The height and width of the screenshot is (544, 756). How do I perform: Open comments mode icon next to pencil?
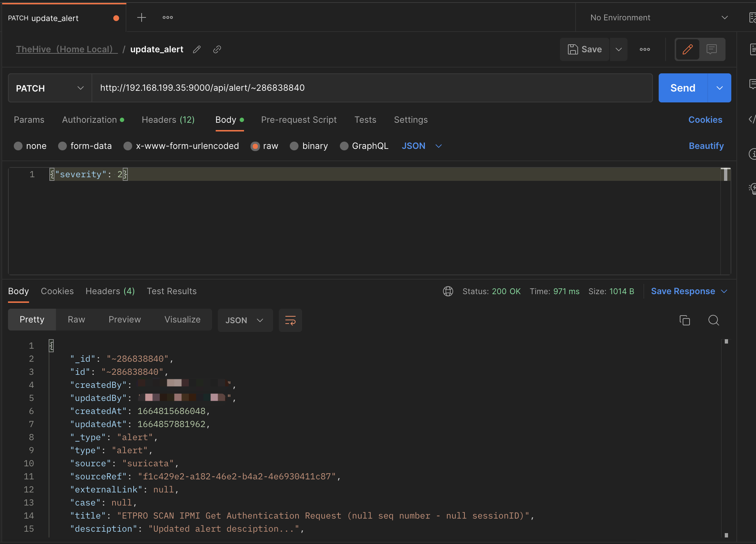click(712, 49)
